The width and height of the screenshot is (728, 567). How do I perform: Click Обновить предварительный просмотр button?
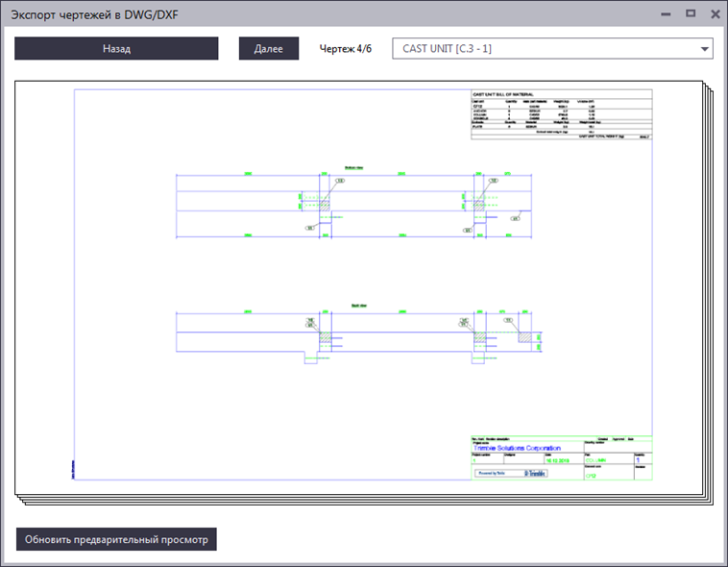point(116,539)
